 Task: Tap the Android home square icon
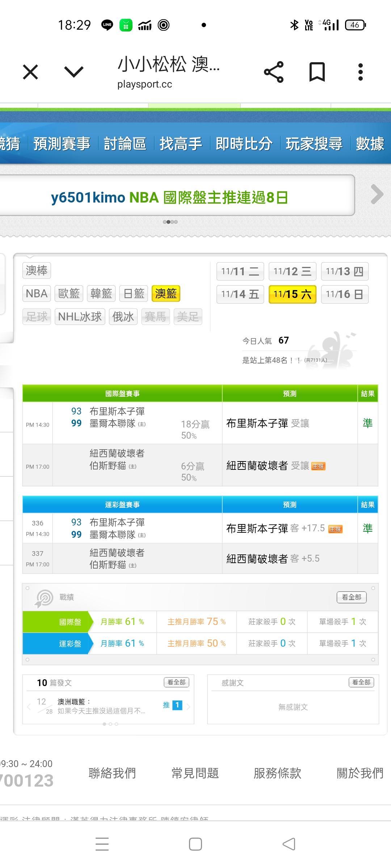(195, 844)
